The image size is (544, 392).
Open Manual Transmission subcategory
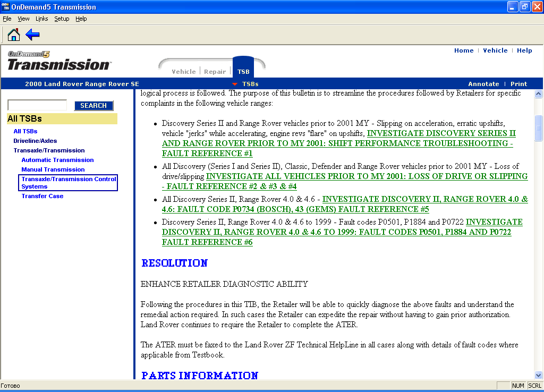pyautogui.click(x=53, y=169)
